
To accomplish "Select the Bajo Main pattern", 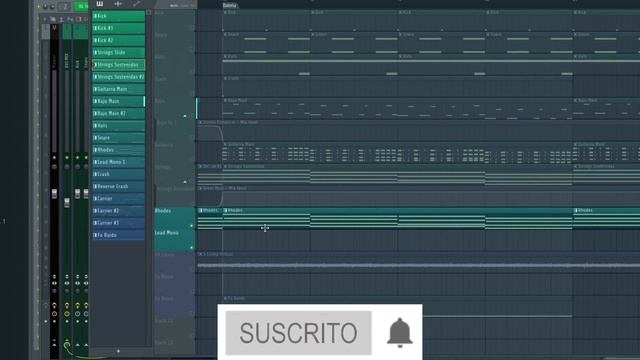I will pos(118,101).
